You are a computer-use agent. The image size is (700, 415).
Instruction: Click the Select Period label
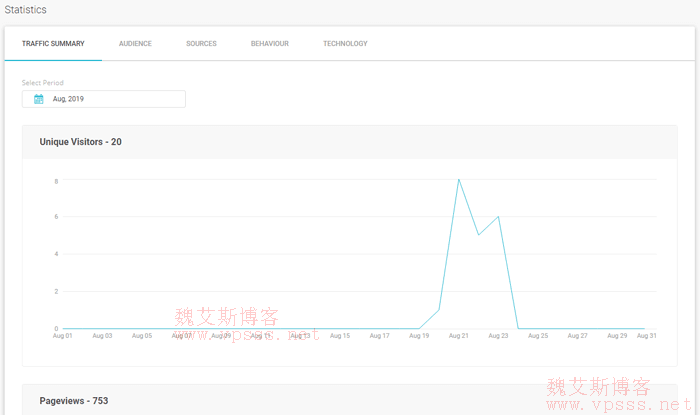tap(42, 82)
